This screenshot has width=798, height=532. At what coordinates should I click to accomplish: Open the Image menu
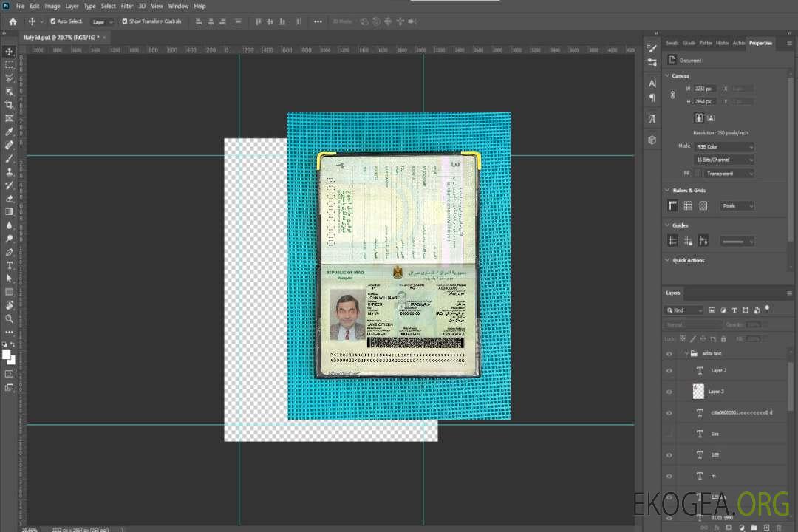[52, 6]
